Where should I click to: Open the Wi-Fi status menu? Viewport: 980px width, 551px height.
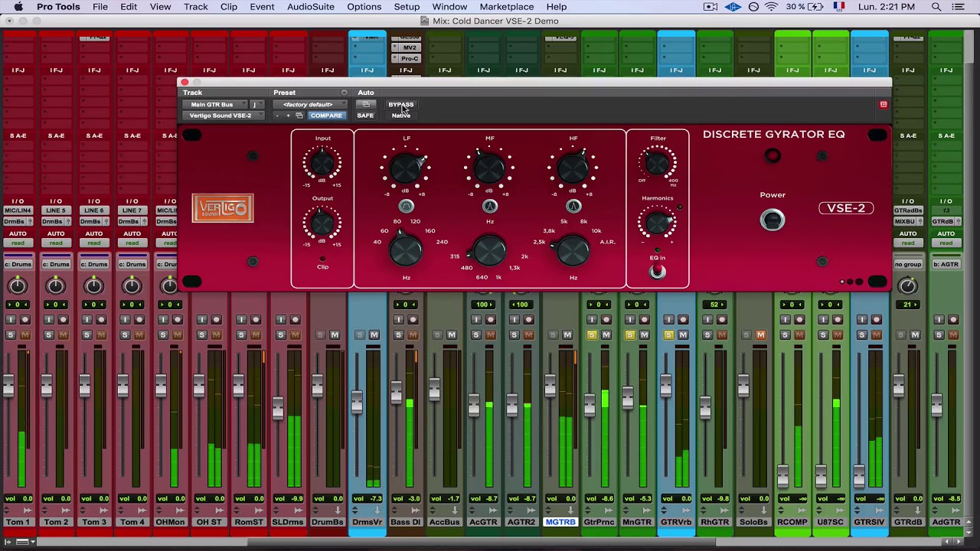point(771,7)
